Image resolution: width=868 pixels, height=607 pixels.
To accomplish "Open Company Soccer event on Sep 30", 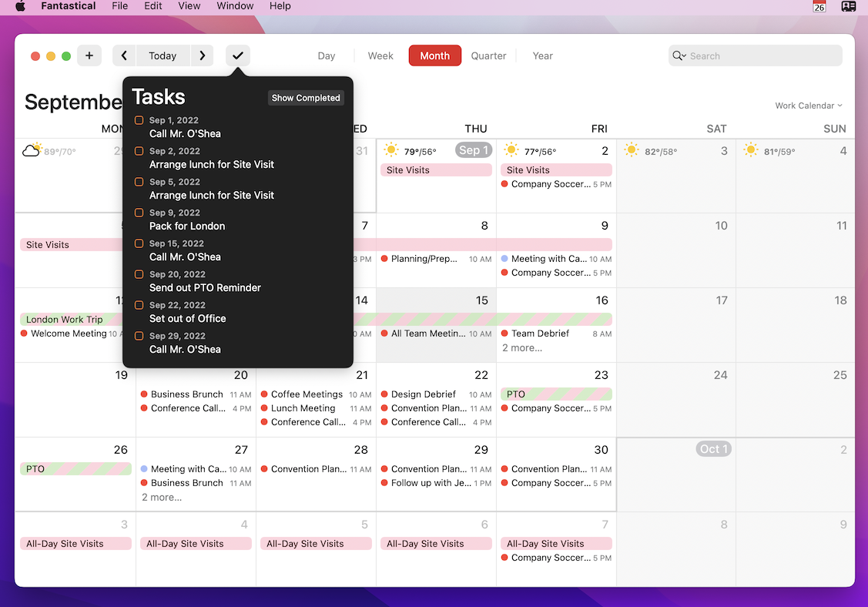I will (556, 483).
